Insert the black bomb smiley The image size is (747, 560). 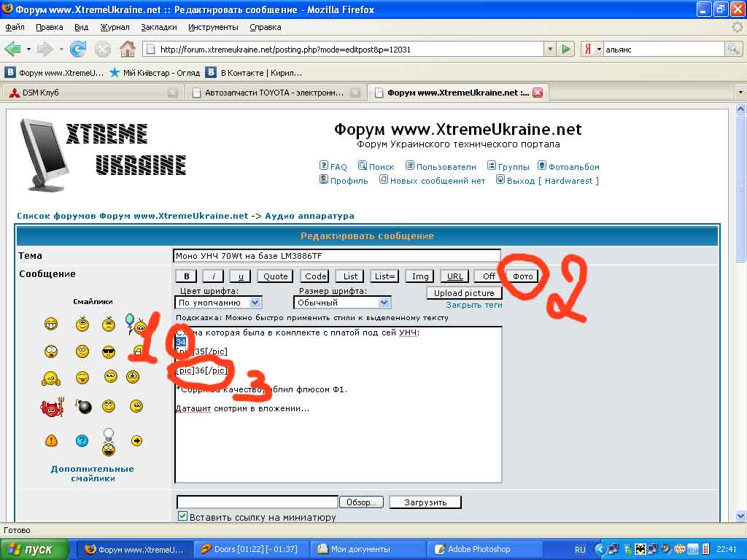click(83, 406)
